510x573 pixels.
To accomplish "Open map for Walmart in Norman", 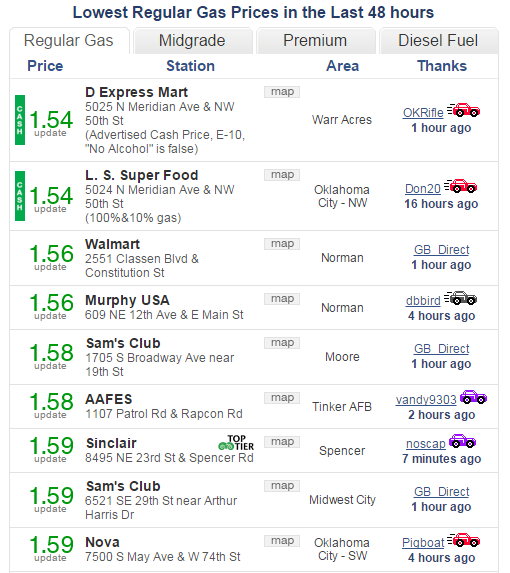I will pyautogui.click(x=282, y=244).
